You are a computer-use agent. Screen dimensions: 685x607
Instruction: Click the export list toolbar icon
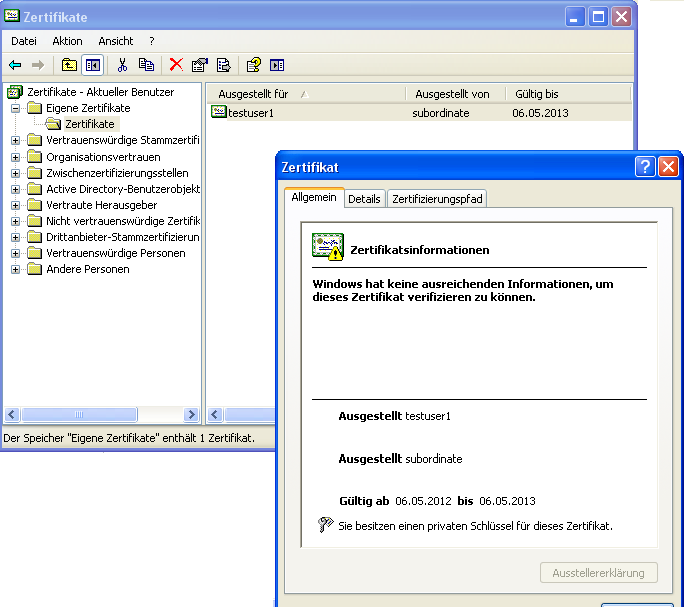pyautogui.click(x=223, y=65)
